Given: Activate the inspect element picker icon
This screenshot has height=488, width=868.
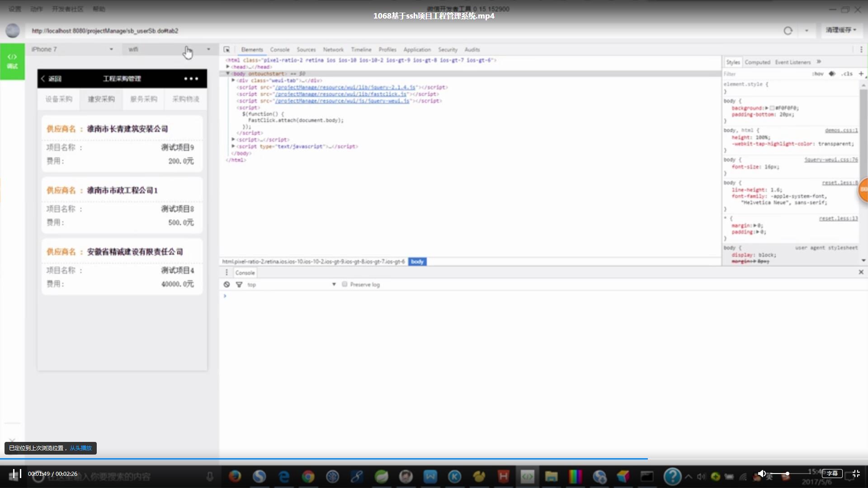Looking at the screenshot, I should [x=226, y=49].
